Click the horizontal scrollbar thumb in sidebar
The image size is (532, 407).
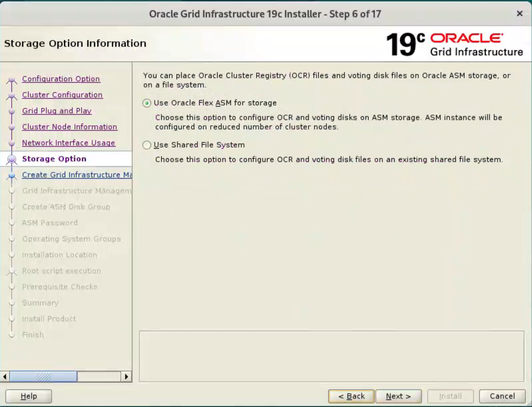point(43,377)
